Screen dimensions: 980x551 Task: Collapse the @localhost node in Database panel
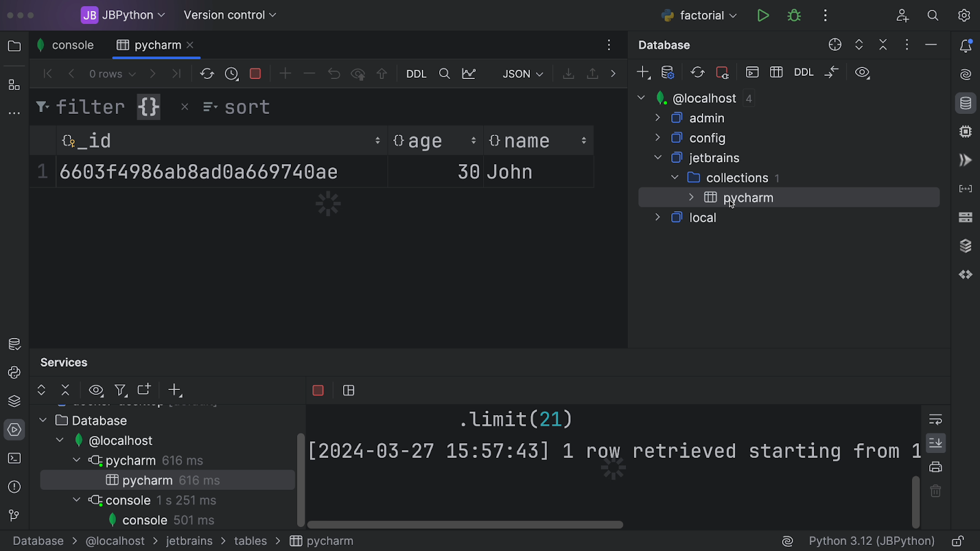click(x=641, y=98)
